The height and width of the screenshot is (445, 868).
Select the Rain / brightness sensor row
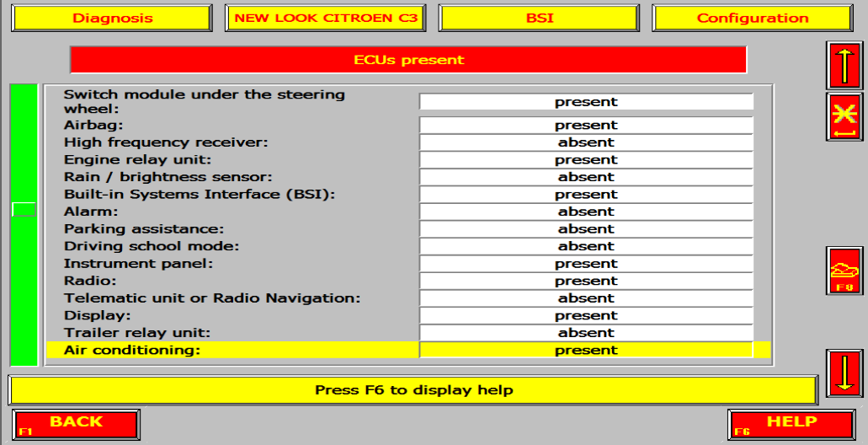pyautogui.click(x=408, y=177)
